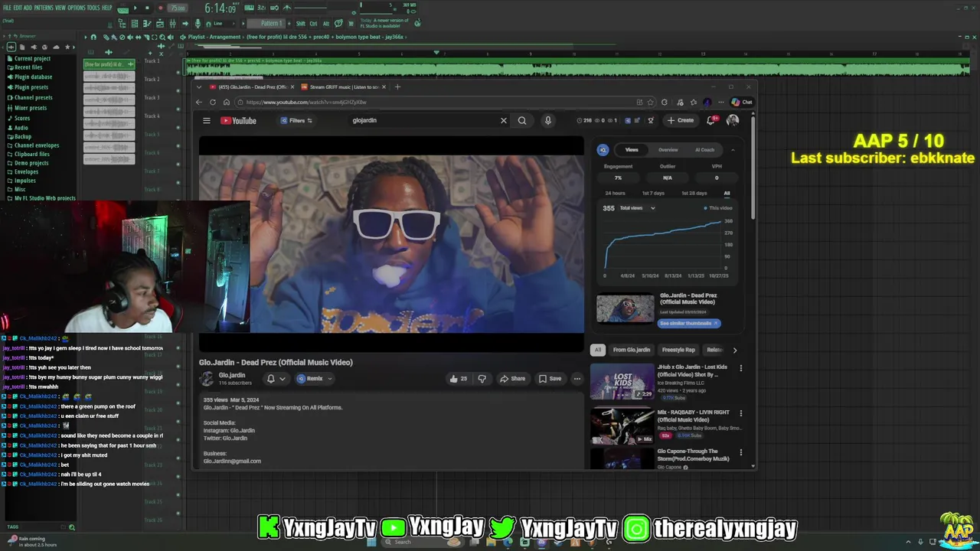Image resolution: width=980 pixels, height=551 pixels.
Task: Open the Total views dropdown
Action: 637,208
